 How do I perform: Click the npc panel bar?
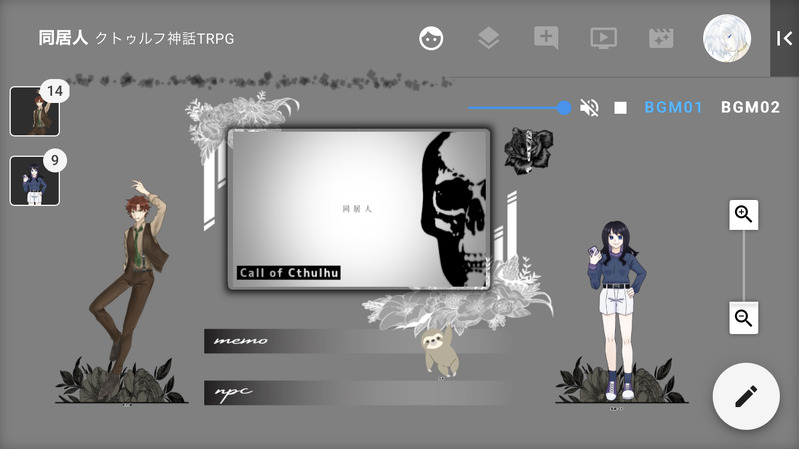point(357,392)
